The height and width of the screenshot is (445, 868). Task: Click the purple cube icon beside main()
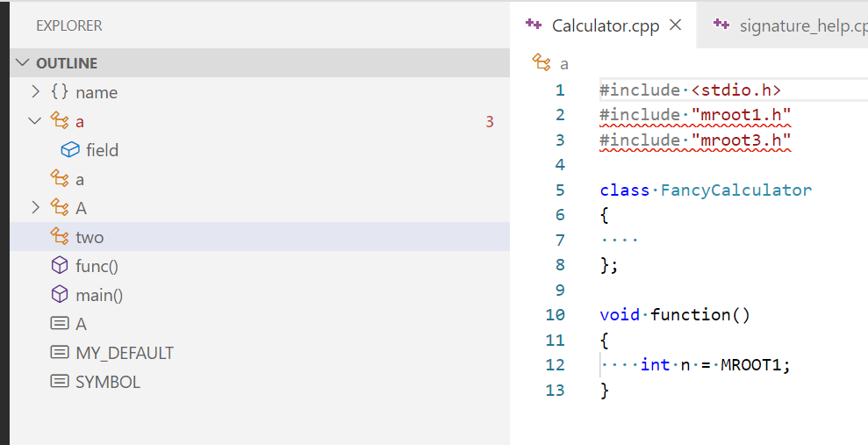59,294
